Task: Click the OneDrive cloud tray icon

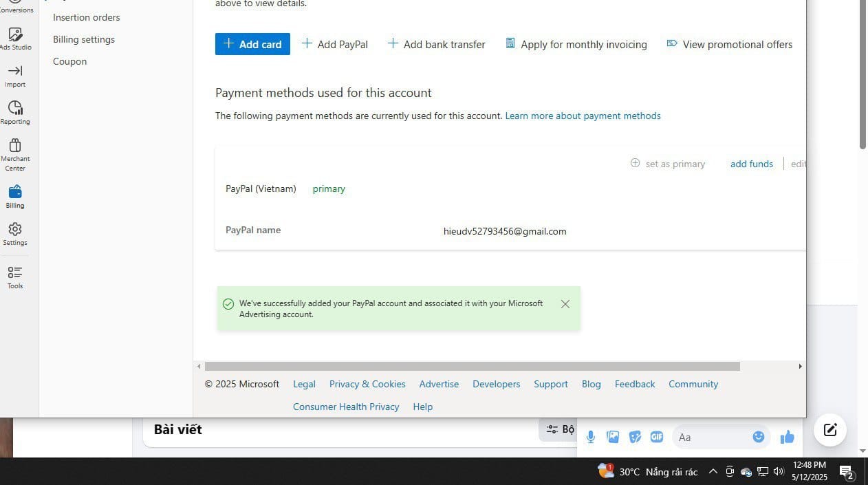Action: click(746, 471)
